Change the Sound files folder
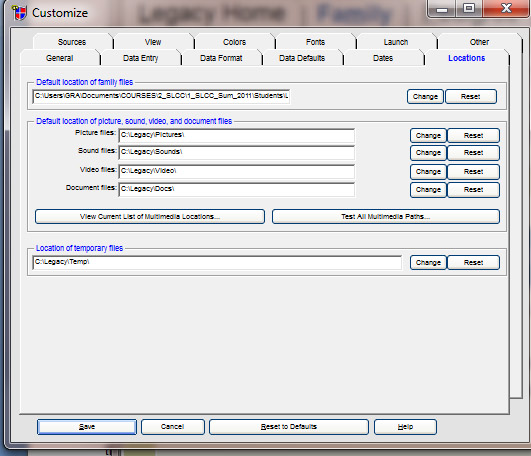This screenshot has height=456, width=531. [x=428, y=153]
